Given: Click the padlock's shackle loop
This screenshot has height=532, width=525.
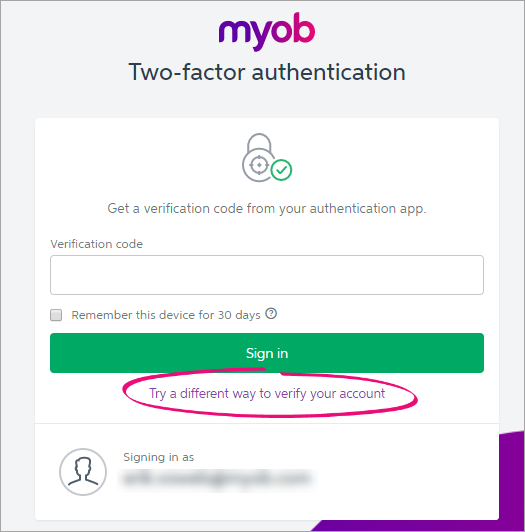Looking at the screenshot, I should pyautogui.click(x=259, y=142).
